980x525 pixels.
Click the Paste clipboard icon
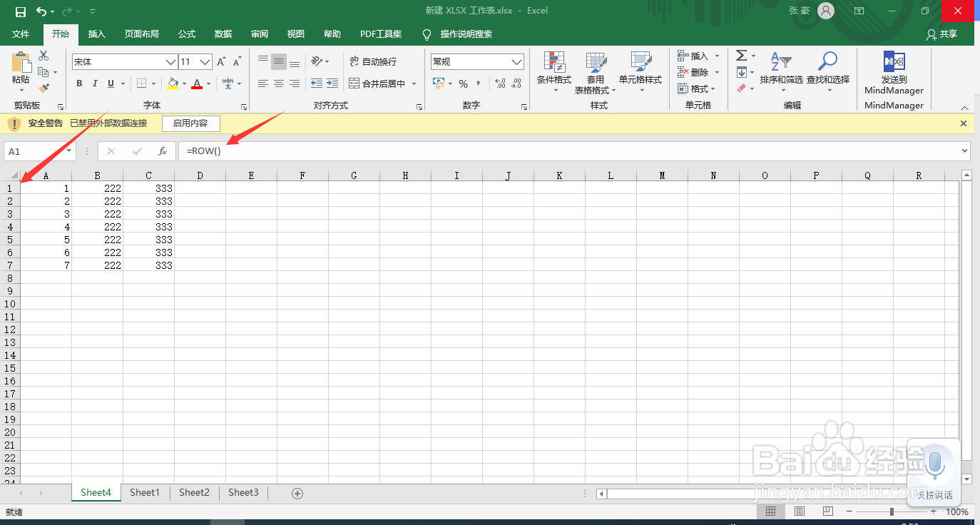pyautogui.click(x=21, y=63)
